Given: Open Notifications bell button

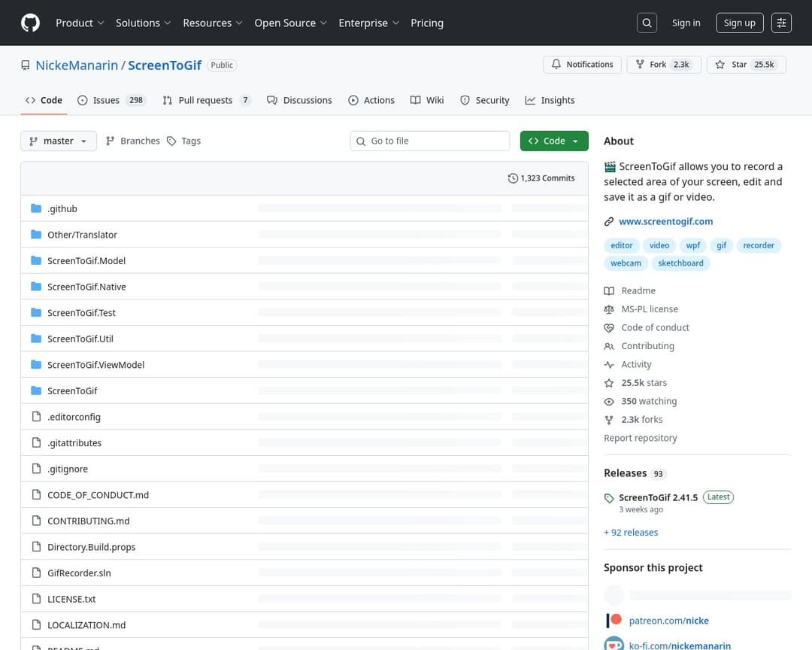Looking at the screenshot, I should (582, 65).
